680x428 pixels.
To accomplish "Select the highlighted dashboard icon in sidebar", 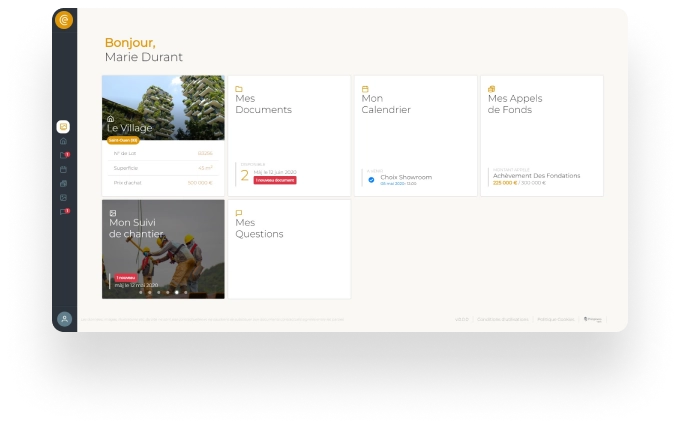I will pyautogui.click(x=64, y=127).
